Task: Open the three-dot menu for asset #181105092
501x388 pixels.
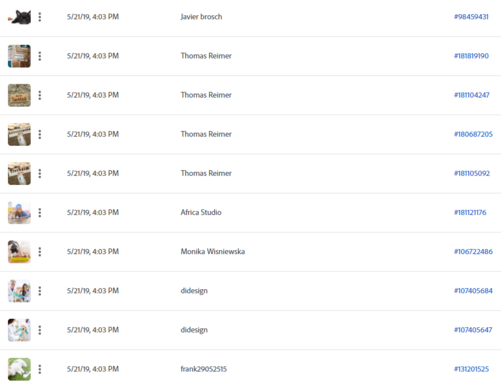Action: 40,173
